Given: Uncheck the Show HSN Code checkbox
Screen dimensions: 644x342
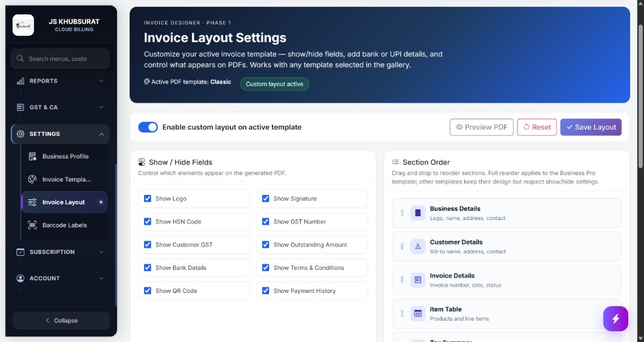Looking at the screenshot, I should click(147, 221).
